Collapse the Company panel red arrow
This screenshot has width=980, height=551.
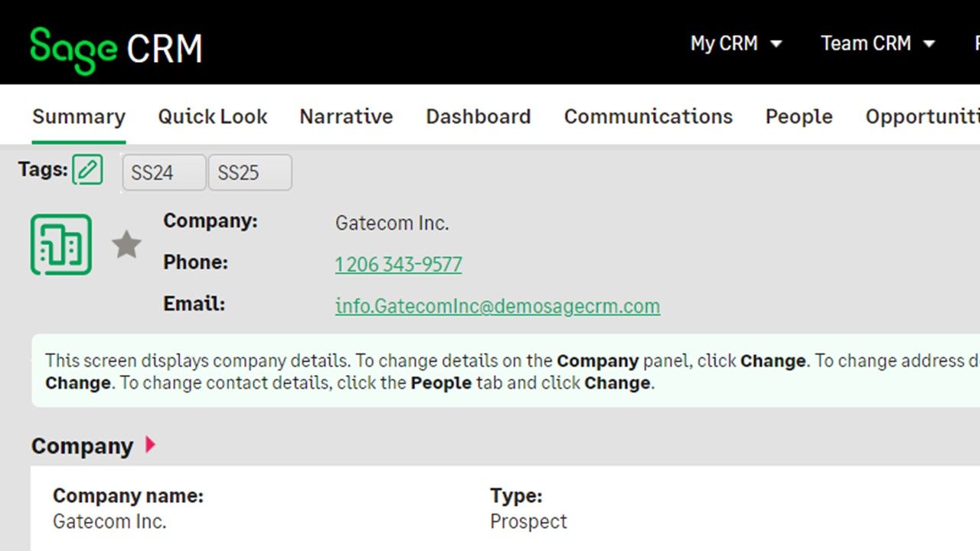coord(150,445)
